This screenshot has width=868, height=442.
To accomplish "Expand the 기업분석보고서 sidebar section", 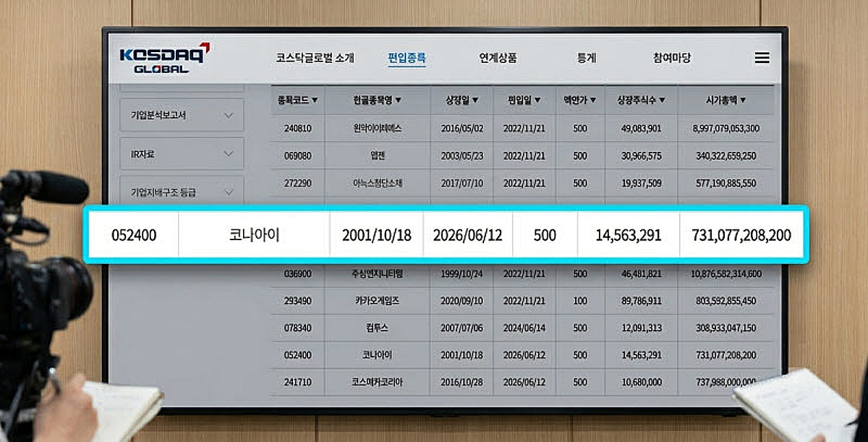I will [x=182, y=115].
